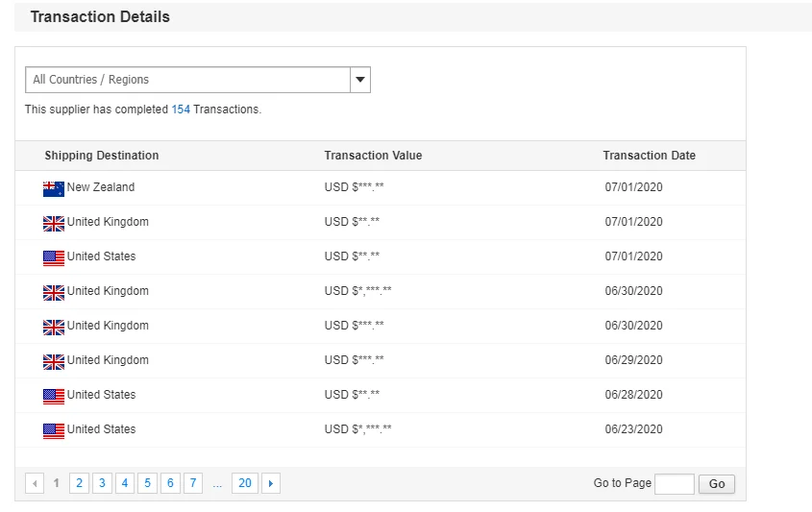This screenshot has height=512, width=812.
Task: Open page 3 of transactions
Action: [x=102, y=483]
